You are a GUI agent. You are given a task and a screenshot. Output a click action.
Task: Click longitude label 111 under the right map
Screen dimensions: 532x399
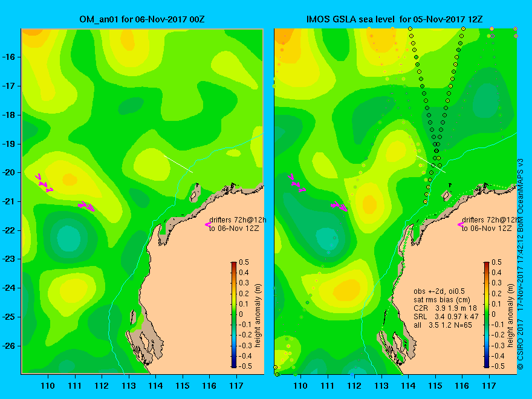coord(328,386)
